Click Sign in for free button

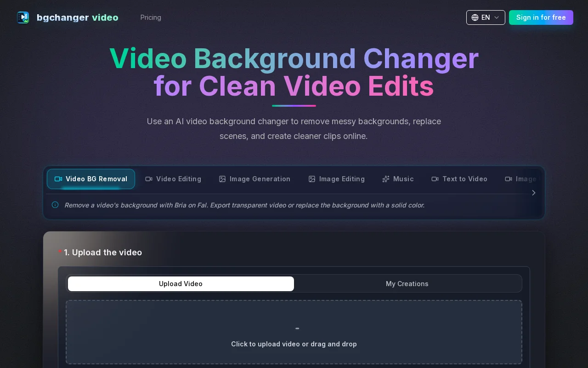pos(541,17)
